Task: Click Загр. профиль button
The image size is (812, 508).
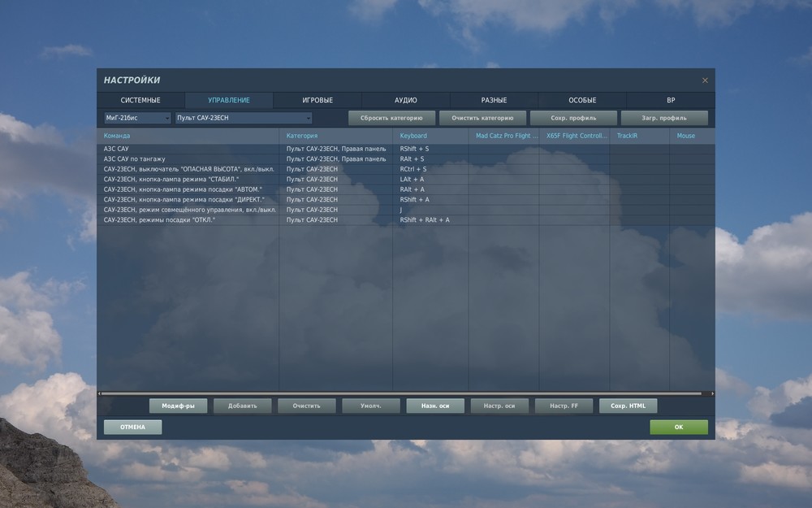Action: click(x=664, y=118)
